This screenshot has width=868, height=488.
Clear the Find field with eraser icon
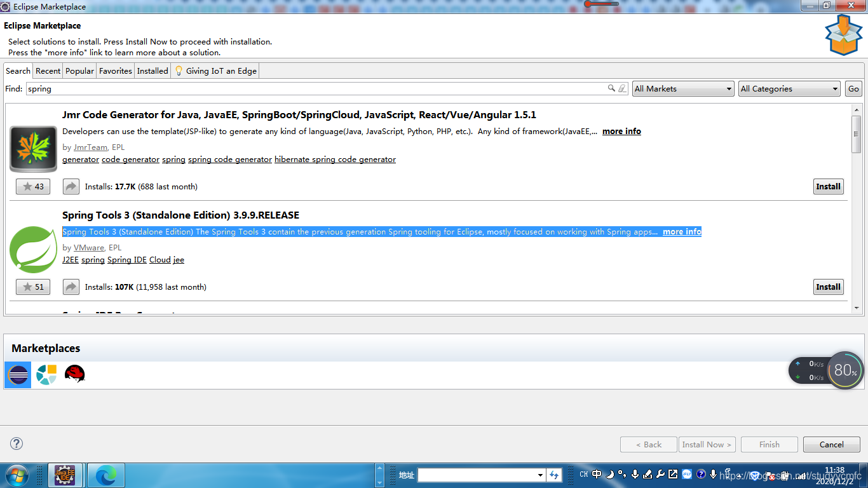click(x=622, y=89)
